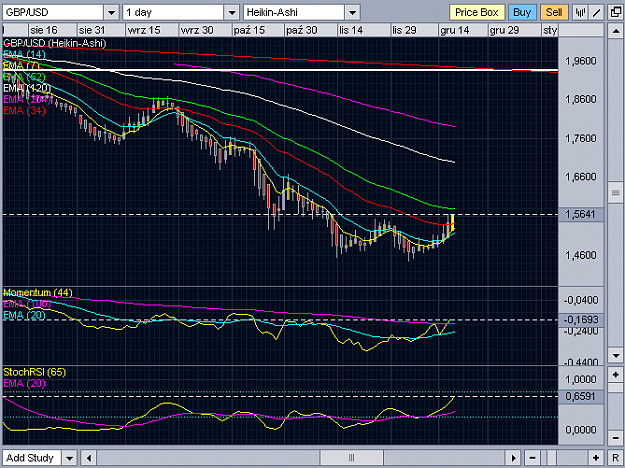Click the vertical price scrollbar thumb

(615, 193)
